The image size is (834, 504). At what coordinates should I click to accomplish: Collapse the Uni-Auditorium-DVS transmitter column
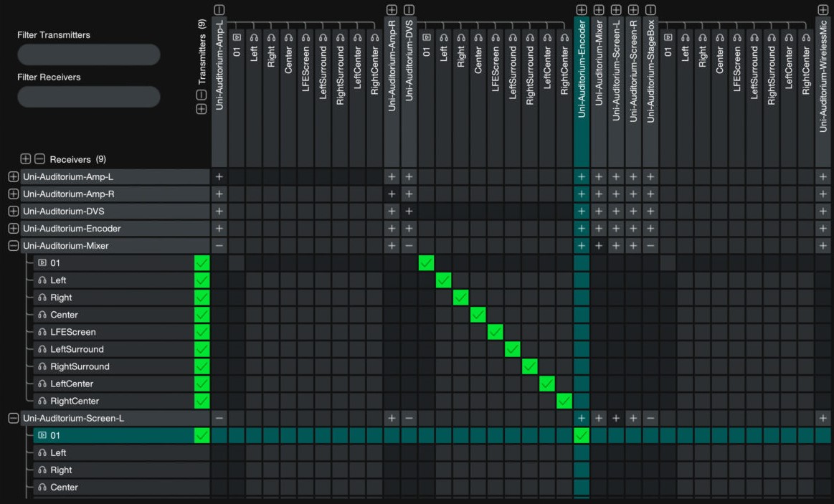(x=409, y=9)
